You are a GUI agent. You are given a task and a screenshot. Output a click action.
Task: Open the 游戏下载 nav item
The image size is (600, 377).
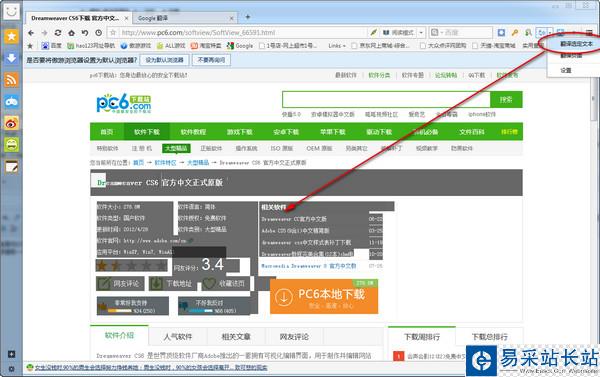tap(240, 132)
